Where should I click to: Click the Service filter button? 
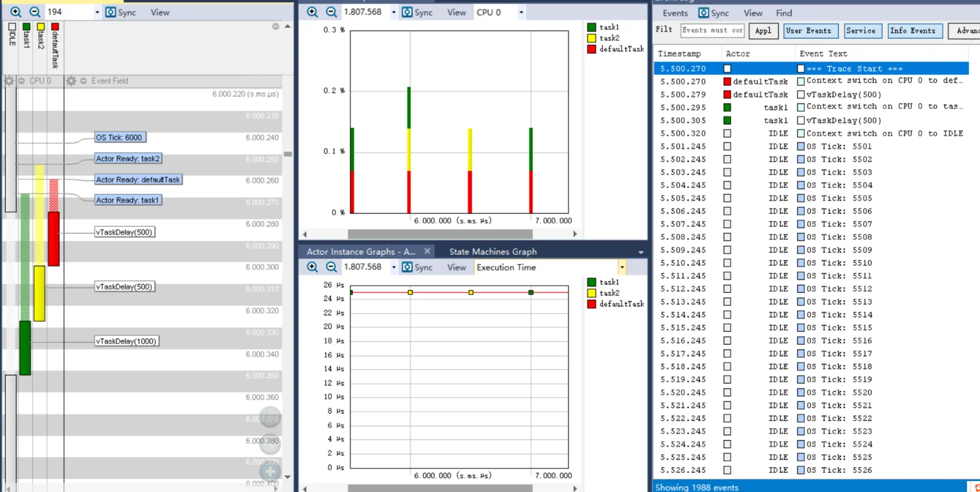(x=861, y=31)
